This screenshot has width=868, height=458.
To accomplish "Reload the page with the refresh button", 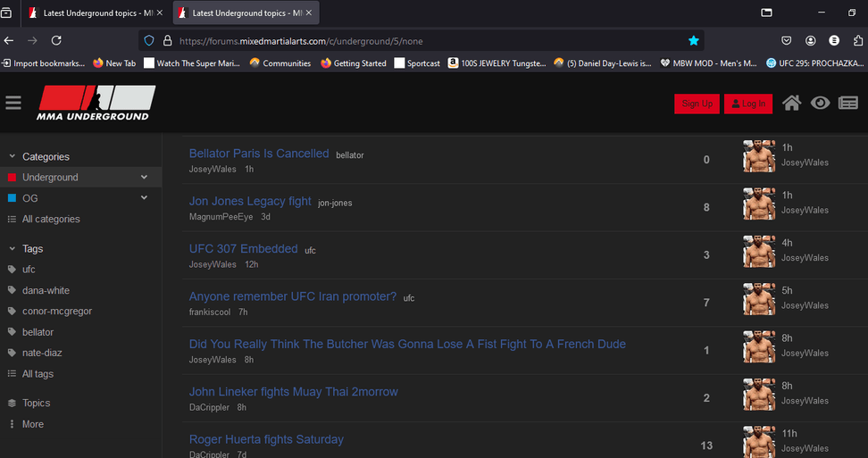I will click(56, 40).
